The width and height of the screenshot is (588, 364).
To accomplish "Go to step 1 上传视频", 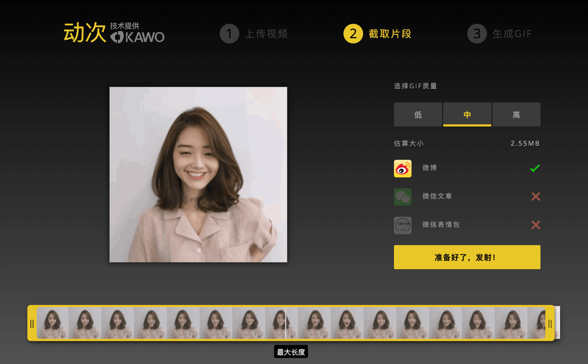I will [254, 34].
